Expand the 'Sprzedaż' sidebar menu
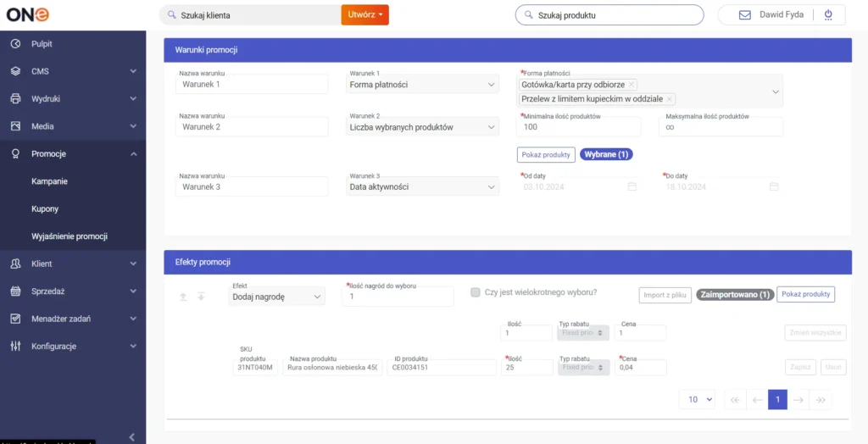 click(72, 291)
